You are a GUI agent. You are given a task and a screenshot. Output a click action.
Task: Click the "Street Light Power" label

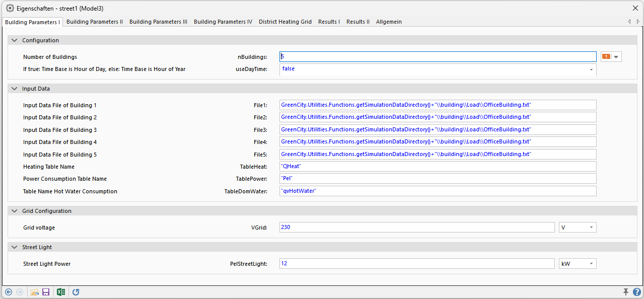click(x=47, y=264)
